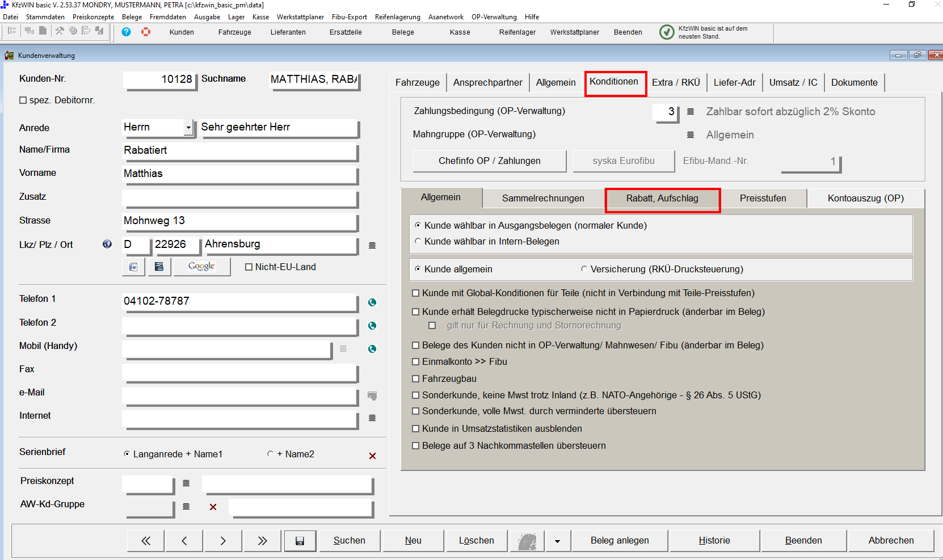Screen dimensions: 943x560
Task: Click the grey globe icon in top toolbar
Action: click(73, 31)
